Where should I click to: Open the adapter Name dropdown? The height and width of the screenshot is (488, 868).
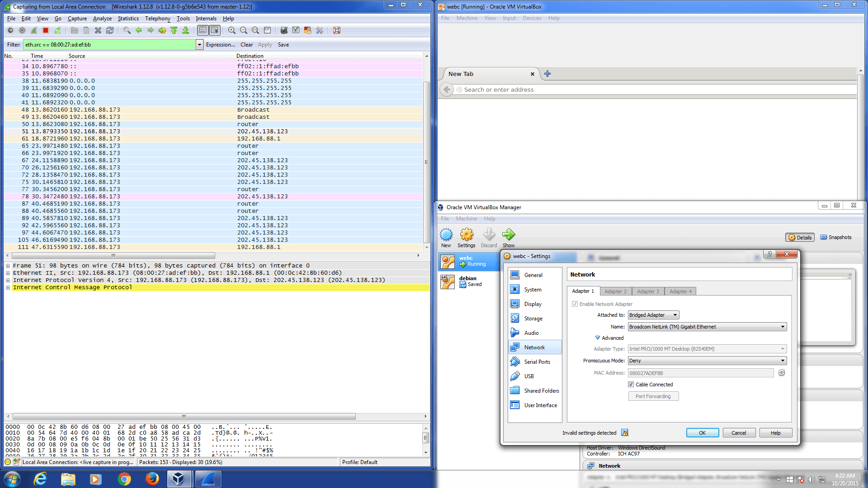pos(708,327)
